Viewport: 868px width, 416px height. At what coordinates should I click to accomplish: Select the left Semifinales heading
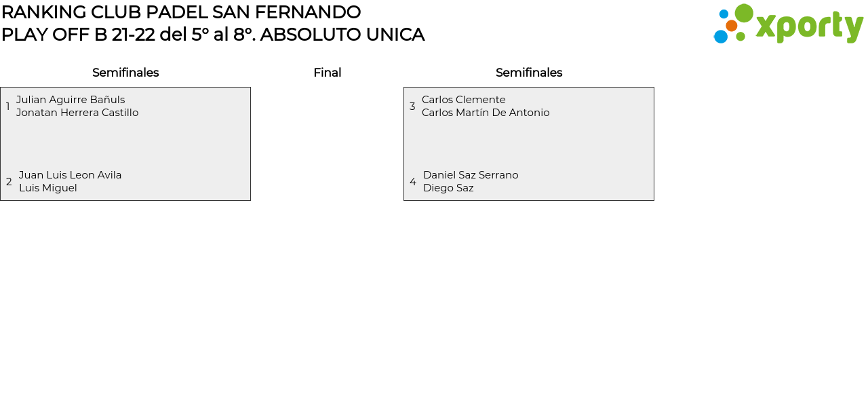[125, 73]
